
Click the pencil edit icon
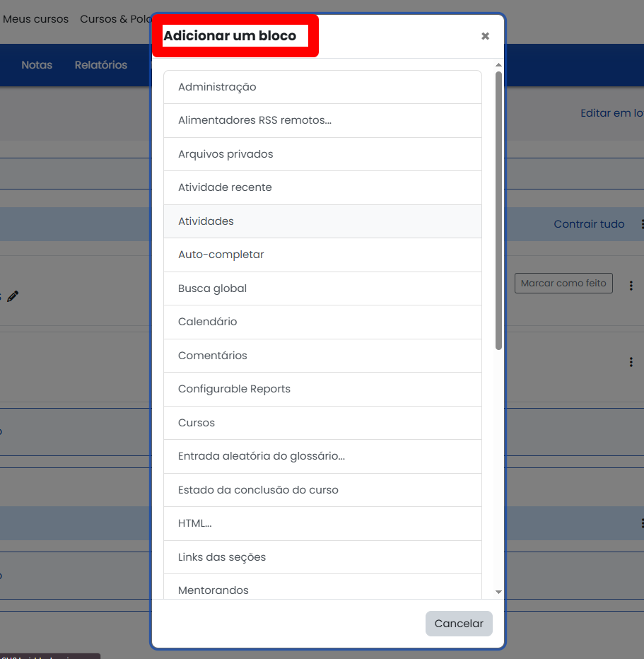point(13,296)
